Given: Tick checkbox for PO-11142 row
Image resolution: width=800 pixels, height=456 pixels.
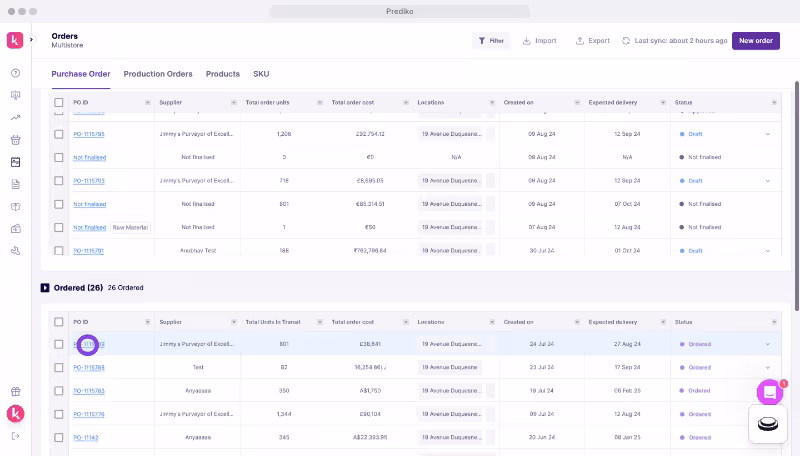Looking at the screenshot, I should (x=59, y=438).
